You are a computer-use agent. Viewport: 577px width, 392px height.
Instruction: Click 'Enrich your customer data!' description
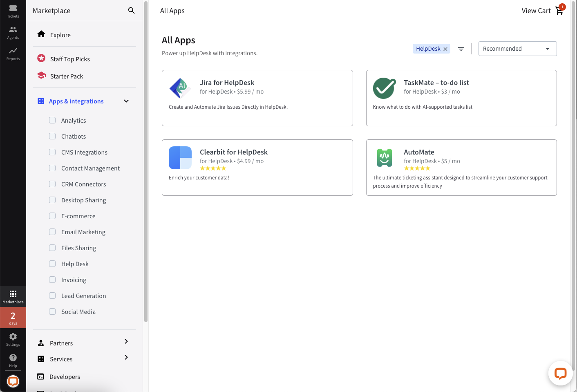[199, 178]
